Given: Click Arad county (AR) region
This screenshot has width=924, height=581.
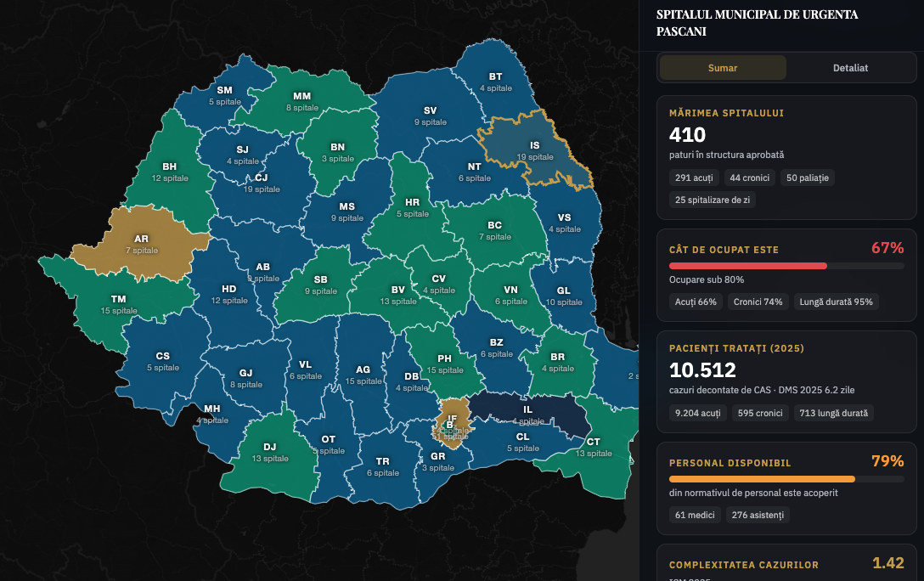Looking at the screenshot, I should pos(141,244).
